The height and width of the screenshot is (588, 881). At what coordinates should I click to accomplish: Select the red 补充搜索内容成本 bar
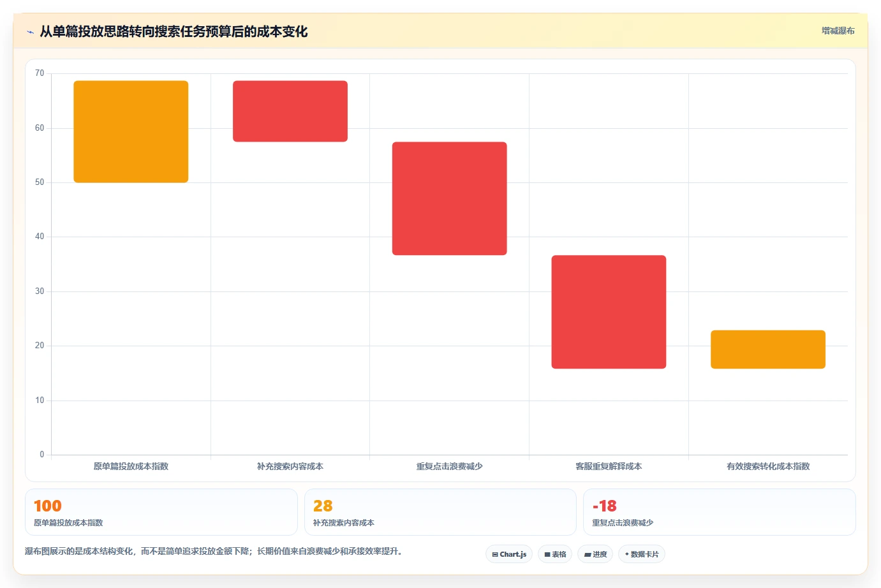(x=290, y=111)
